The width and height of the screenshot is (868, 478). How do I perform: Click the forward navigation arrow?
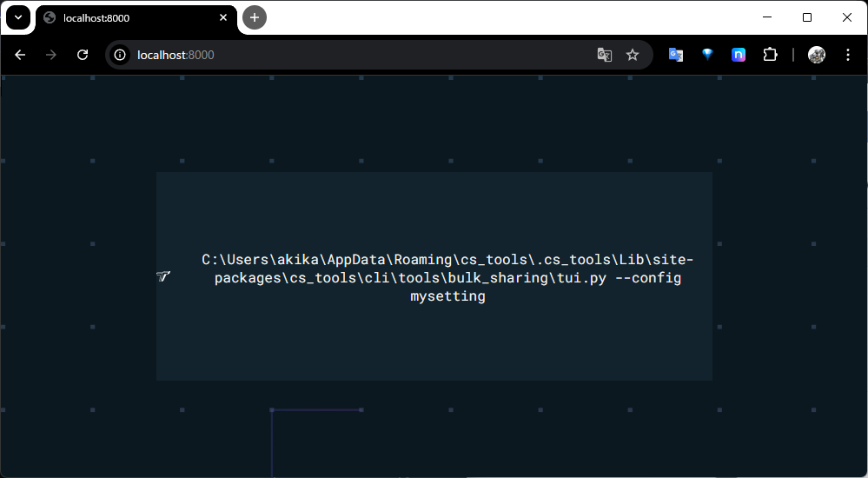[51, 55]
